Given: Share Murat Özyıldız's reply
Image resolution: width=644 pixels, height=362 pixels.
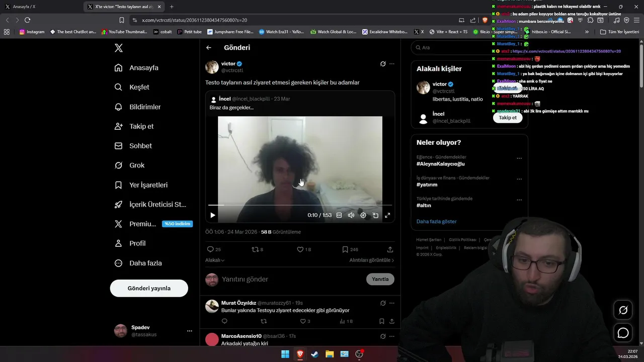Looking at the screenshot, I should point(392,321).
